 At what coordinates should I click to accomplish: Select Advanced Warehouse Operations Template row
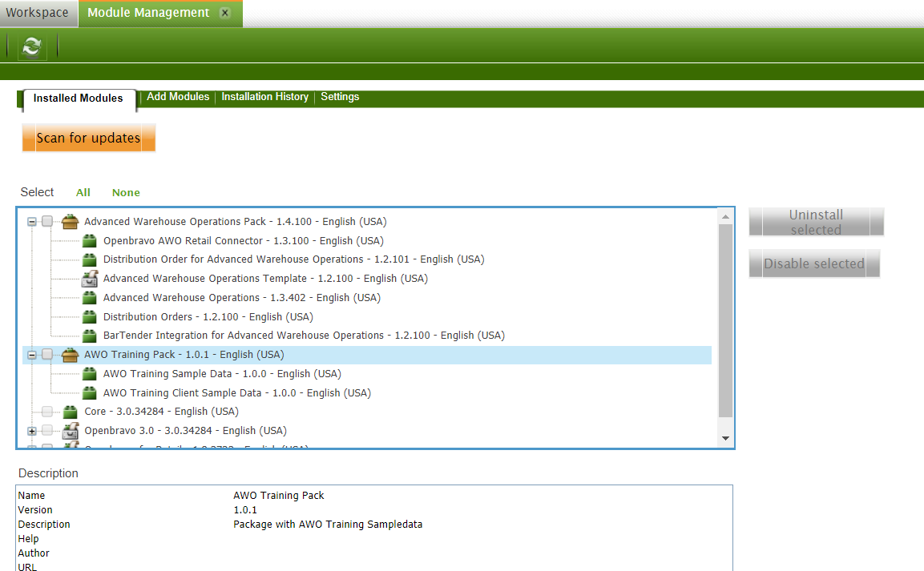[265, 279]
